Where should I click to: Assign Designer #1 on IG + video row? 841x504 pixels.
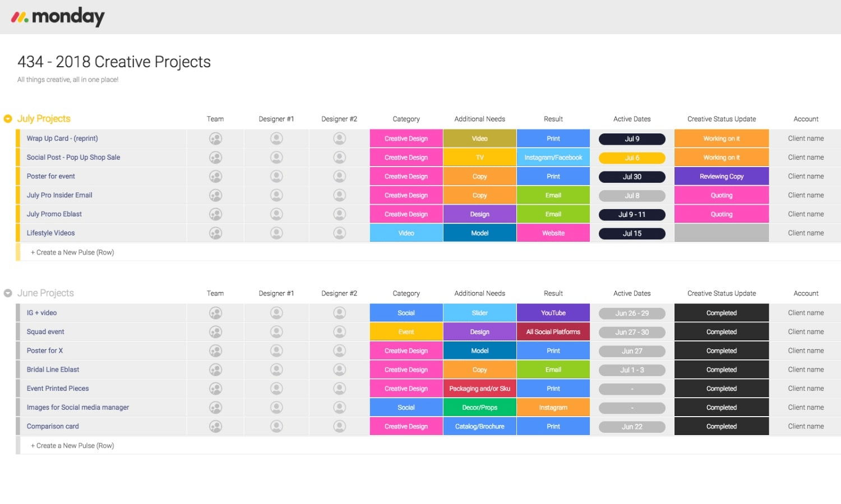[x=276, y=313]
